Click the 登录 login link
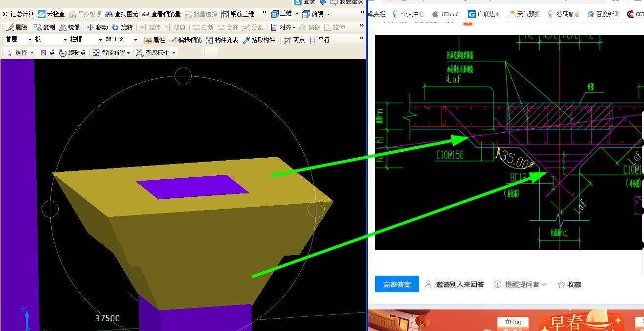Image resolution: width=644 pixels, height=331 pixels. [305, 2]
